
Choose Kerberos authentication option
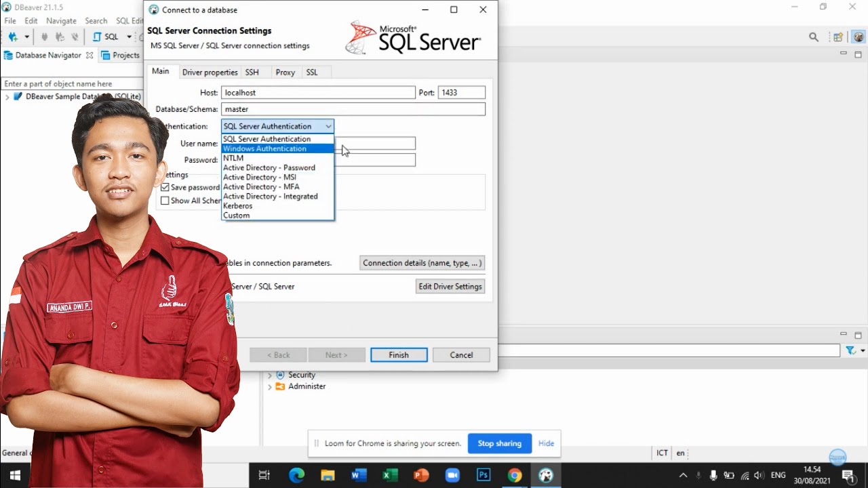pyautogui.click(x=278, y=205)
